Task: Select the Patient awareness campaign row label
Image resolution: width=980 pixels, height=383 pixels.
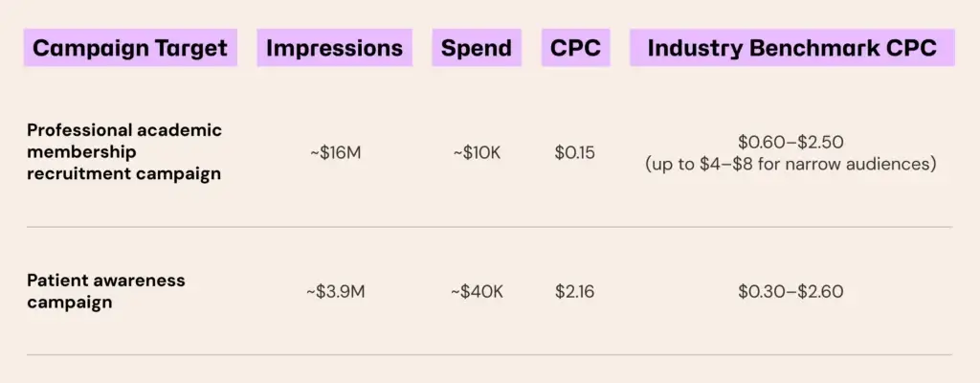Action: tap(105, 291)
